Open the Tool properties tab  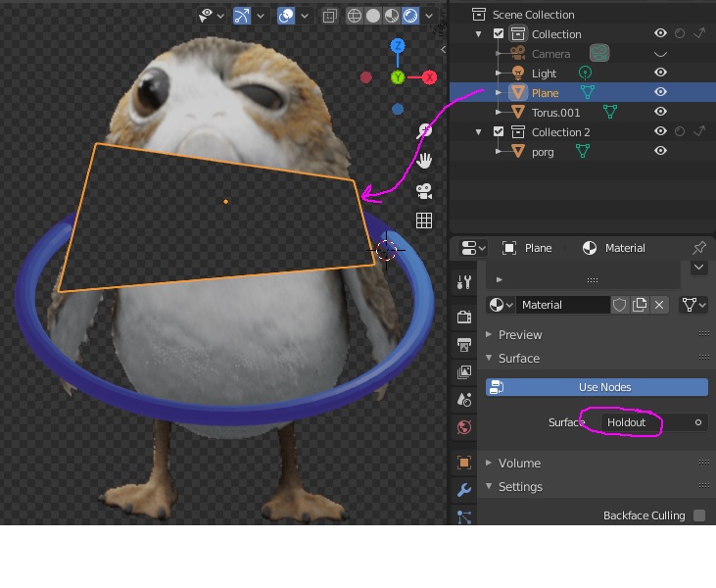pyautogui.click(x=464, y=282)
